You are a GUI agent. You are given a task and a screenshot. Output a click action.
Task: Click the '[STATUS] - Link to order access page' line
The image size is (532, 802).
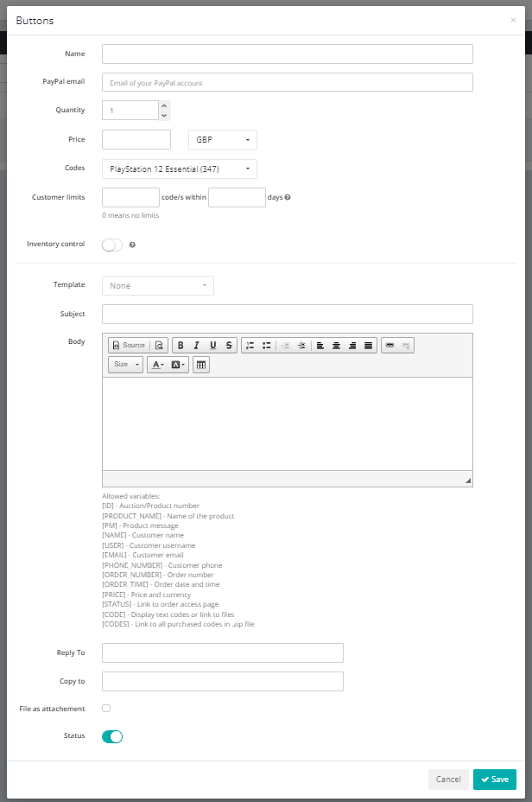(x=161, y=605)
